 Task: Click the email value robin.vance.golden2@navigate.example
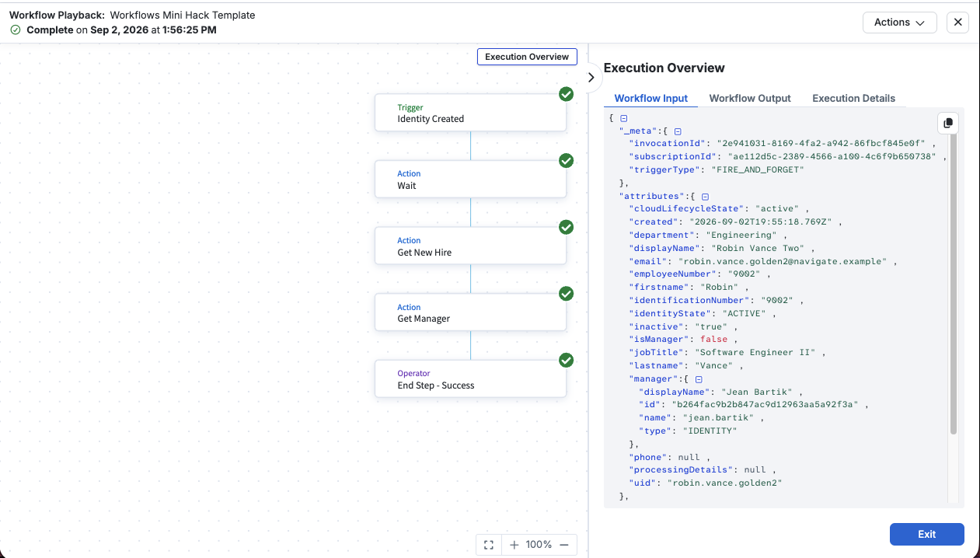(x=782, y=262)
